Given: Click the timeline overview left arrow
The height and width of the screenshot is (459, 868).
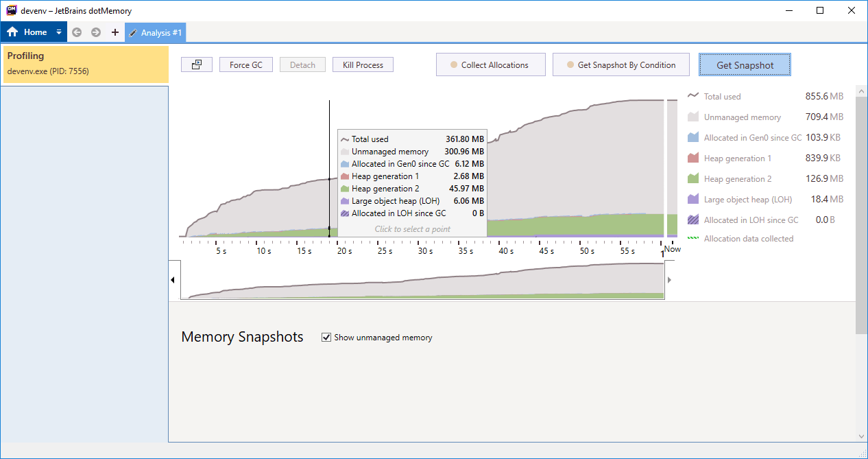Looking at the screenshot, I should click(173, 280).
